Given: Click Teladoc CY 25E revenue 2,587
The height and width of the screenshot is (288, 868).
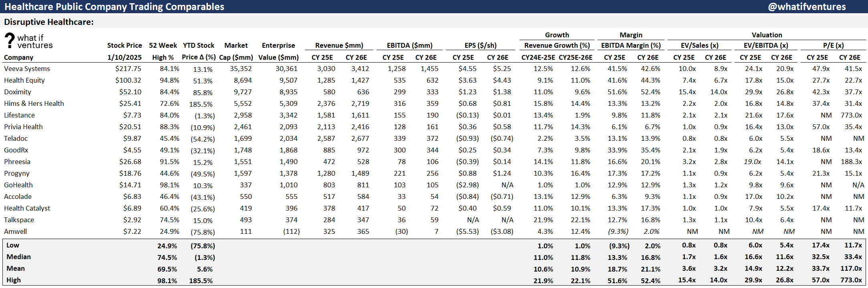Looking at the screenshot, I should [x=326, y=138].
